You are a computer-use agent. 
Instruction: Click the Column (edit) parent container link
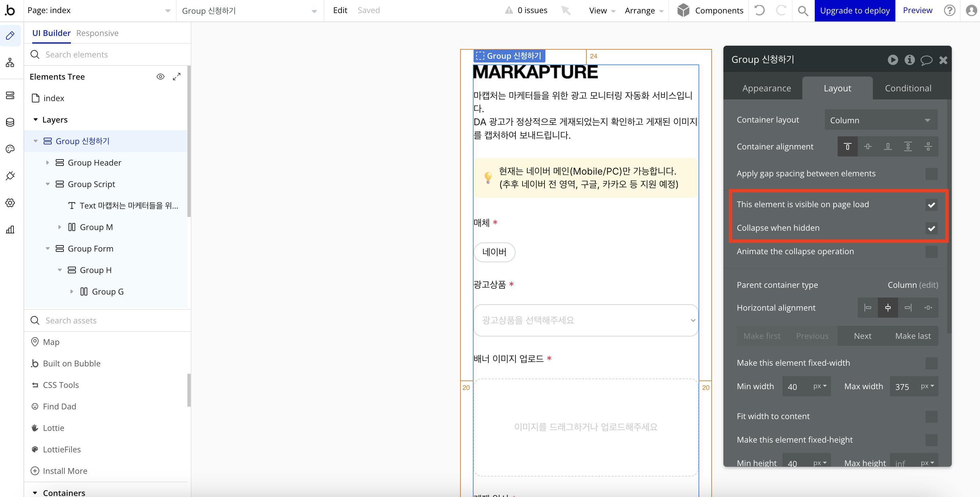pos(913,285)
